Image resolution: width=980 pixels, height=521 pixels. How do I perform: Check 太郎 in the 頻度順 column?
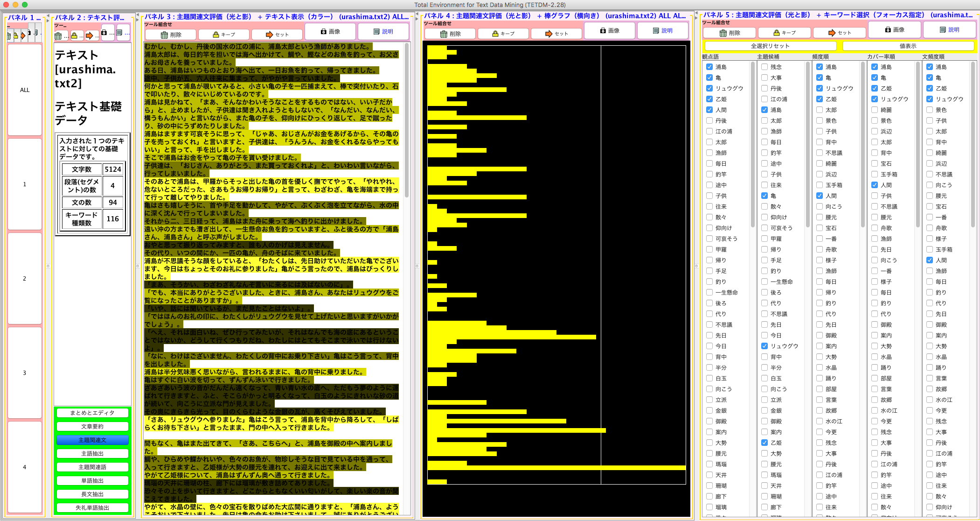(x=820, y=110)
